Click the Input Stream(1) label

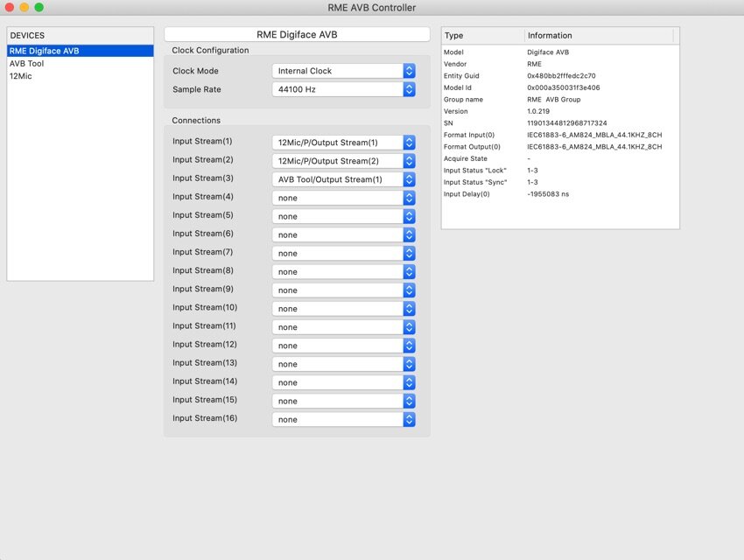pyautogui.click(x=202, y=141)
